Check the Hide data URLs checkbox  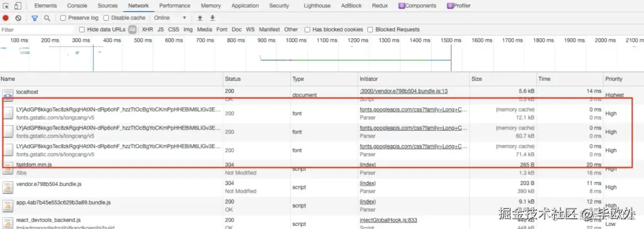coord(82,30)
